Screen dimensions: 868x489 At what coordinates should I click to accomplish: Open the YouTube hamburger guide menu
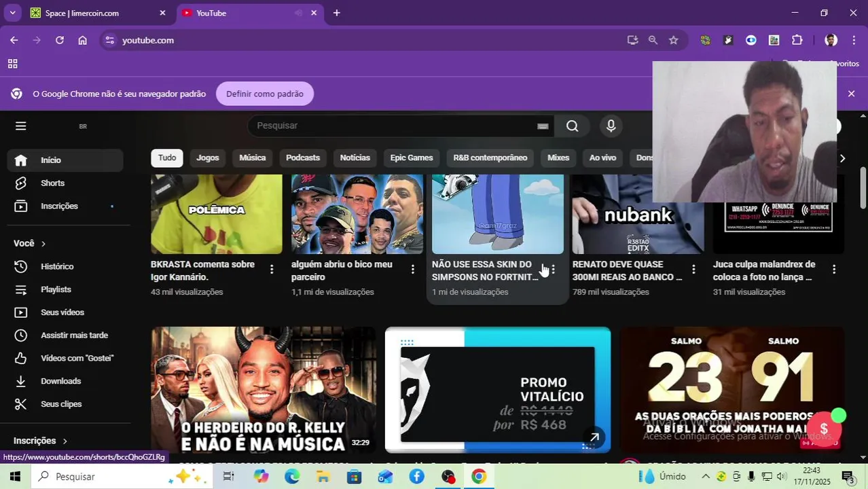[20, 126]
